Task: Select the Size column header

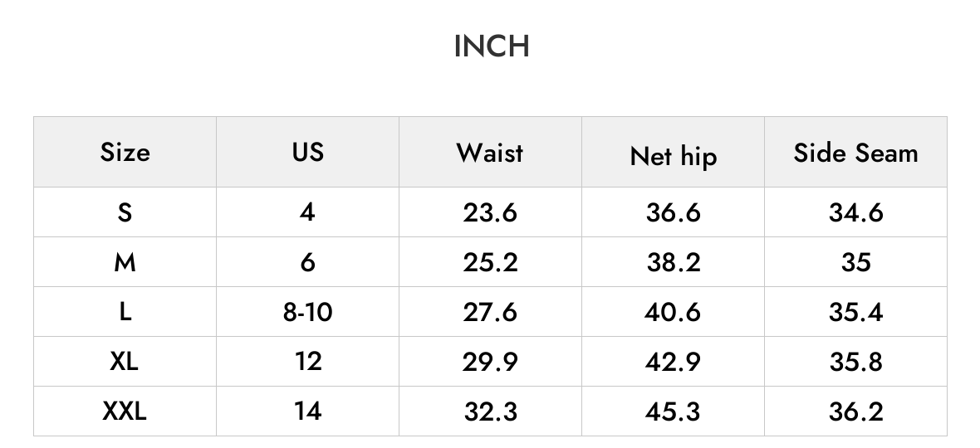Action: (x=125, y=152)
